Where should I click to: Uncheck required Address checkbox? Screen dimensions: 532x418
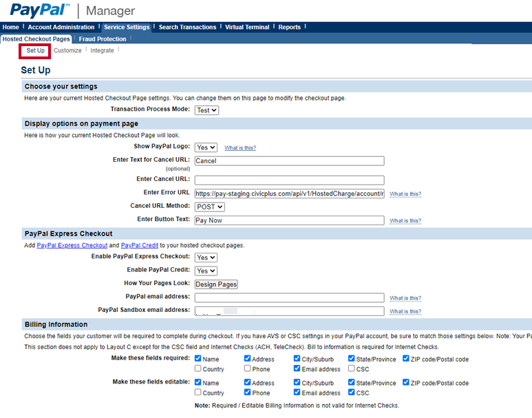pos(247,358)
